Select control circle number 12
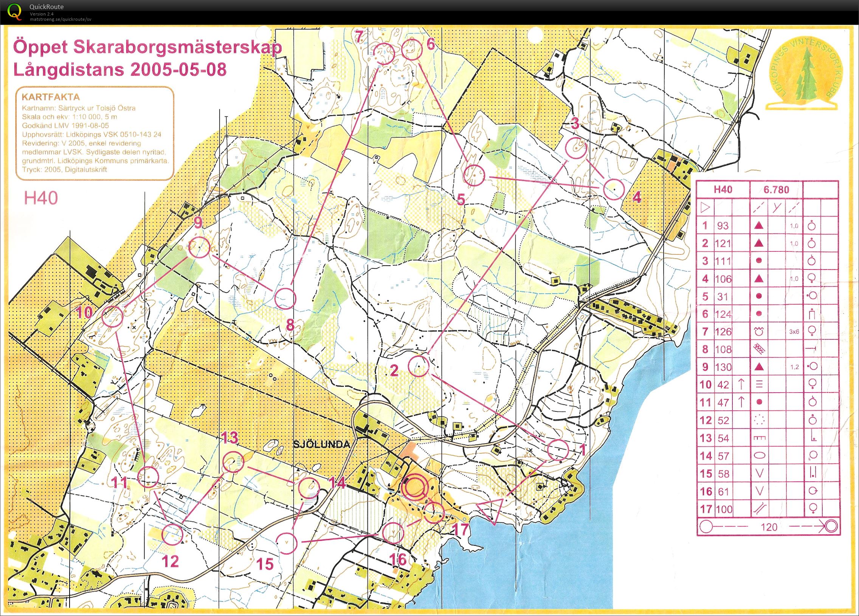859x616 pixels. (x=172, y=535)
